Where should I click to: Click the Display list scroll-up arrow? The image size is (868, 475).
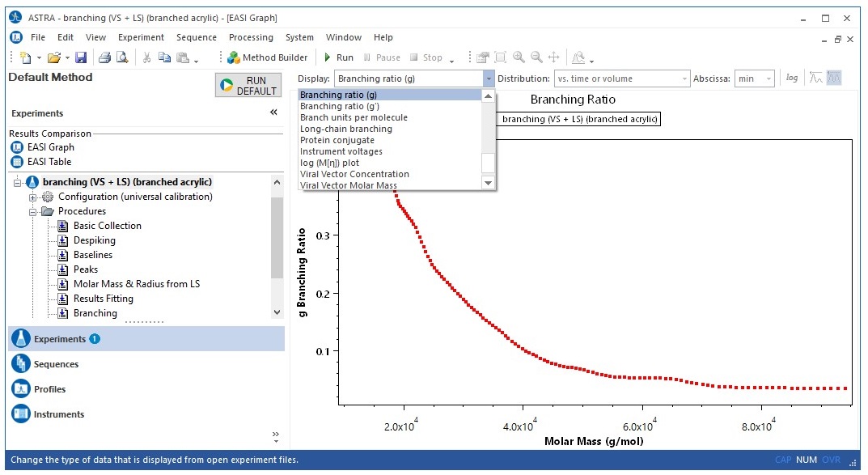(x=489, y=96)
